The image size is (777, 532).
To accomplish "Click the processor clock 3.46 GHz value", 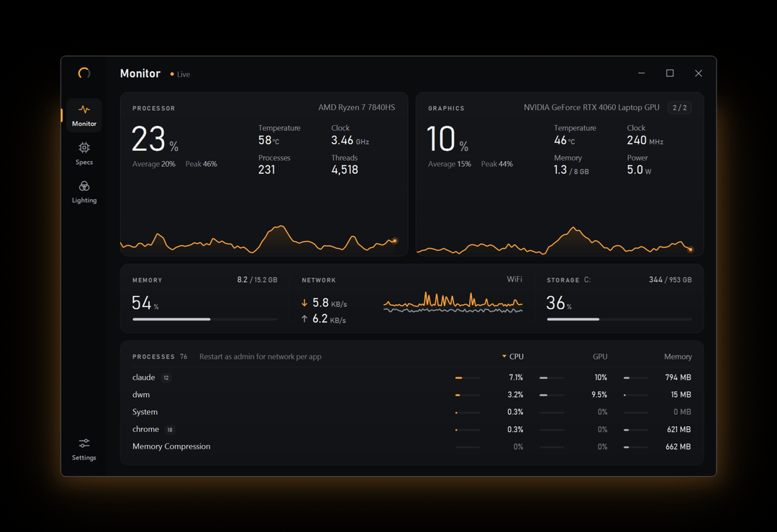I will pos(350,141).
